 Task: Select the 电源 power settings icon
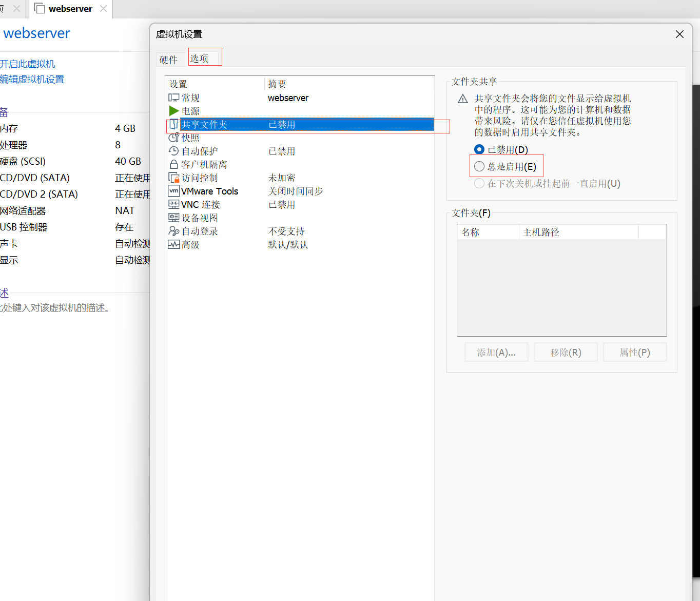174,111
